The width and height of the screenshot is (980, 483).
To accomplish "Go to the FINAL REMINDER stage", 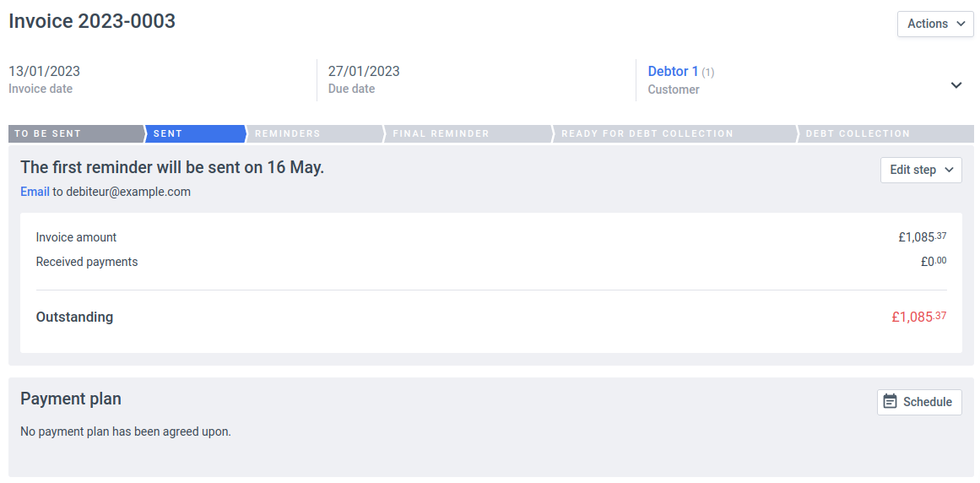I will point(467,133).
